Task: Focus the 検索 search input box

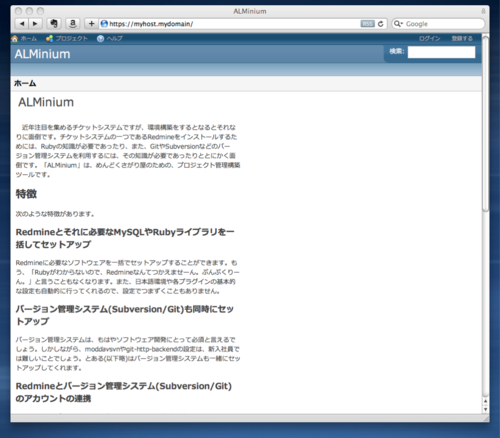Action: coord(441,52)
